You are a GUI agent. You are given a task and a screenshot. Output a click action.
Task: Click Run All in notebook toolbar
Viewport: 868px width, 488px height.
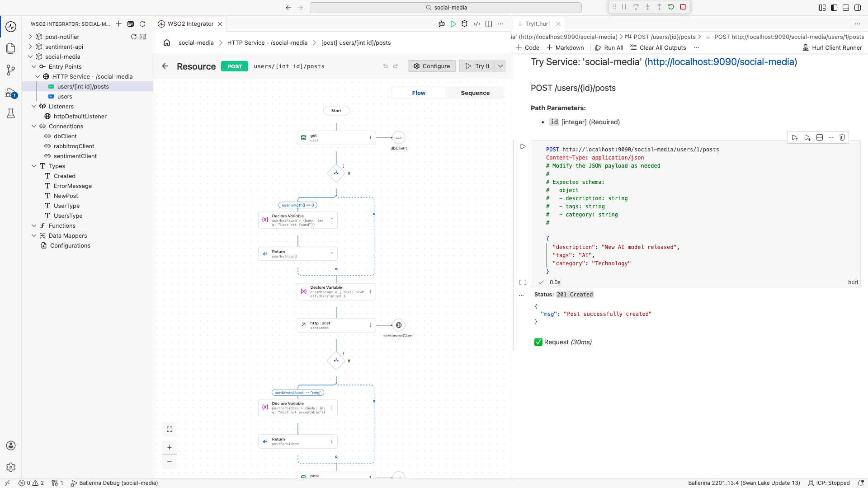[x=609, y=47]
